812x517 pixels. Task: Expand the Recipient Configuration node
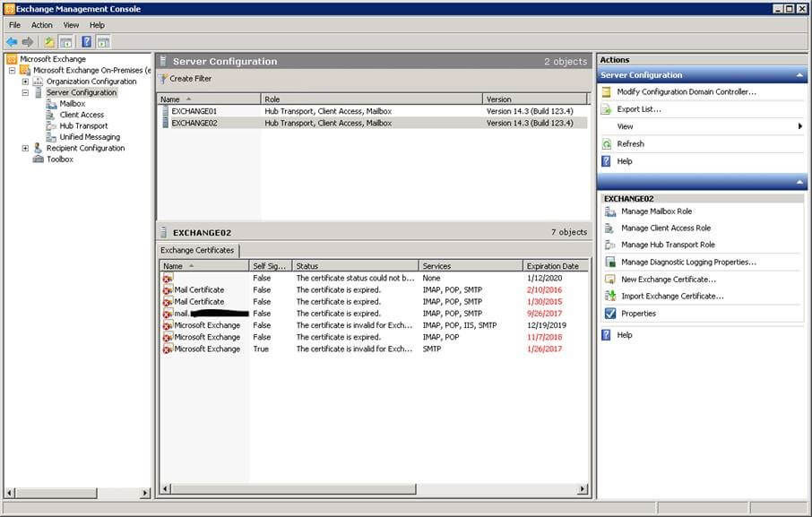click(x=25, y=148)
